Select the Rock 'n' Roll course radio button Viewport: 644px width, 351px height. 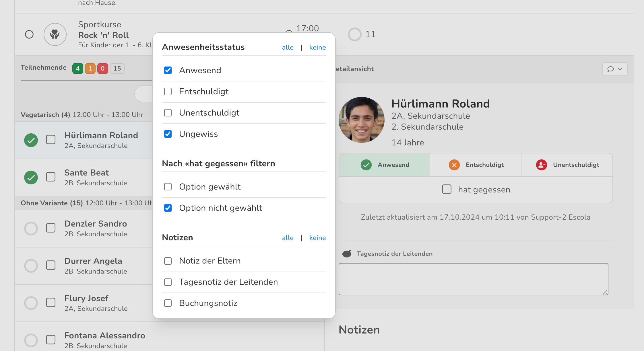(29, 34)
